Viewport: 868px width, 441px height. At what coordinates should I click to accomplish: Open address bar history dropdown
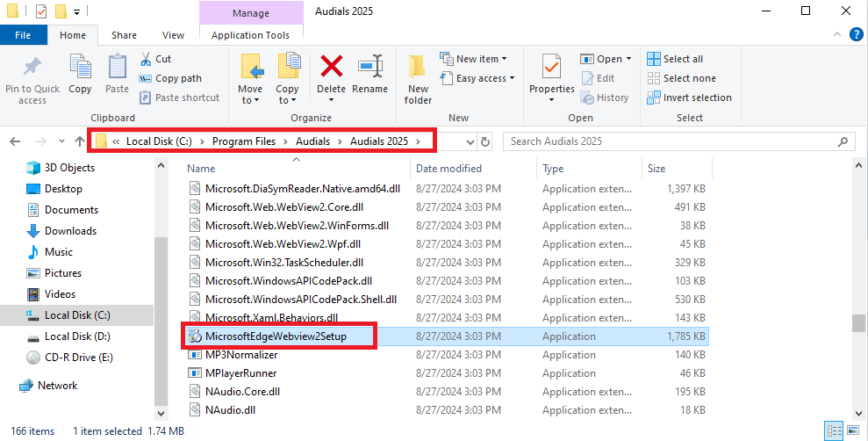(x=470, y=141)
